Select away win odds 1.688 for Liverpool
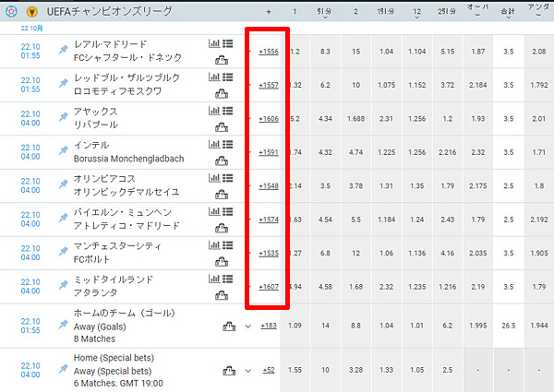This screenshot has width=554, height=392. click(x=355, y=119)
